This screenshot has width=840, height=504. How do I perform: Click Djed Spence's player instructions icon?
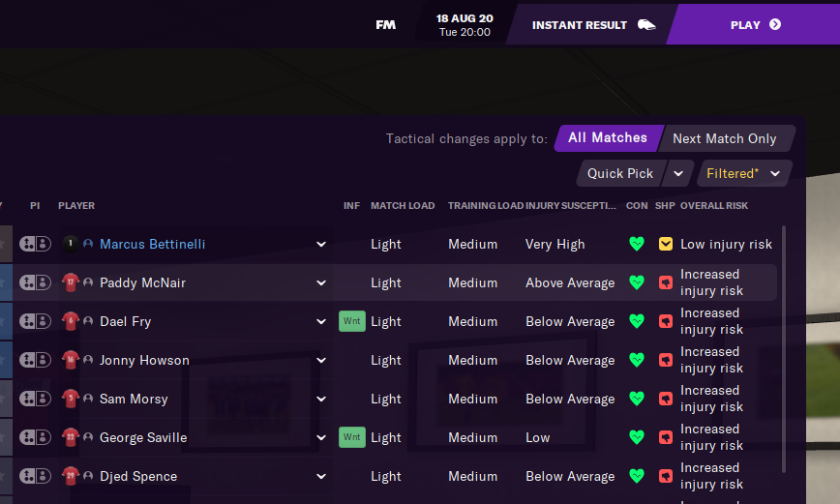click(x=35, y=476)
